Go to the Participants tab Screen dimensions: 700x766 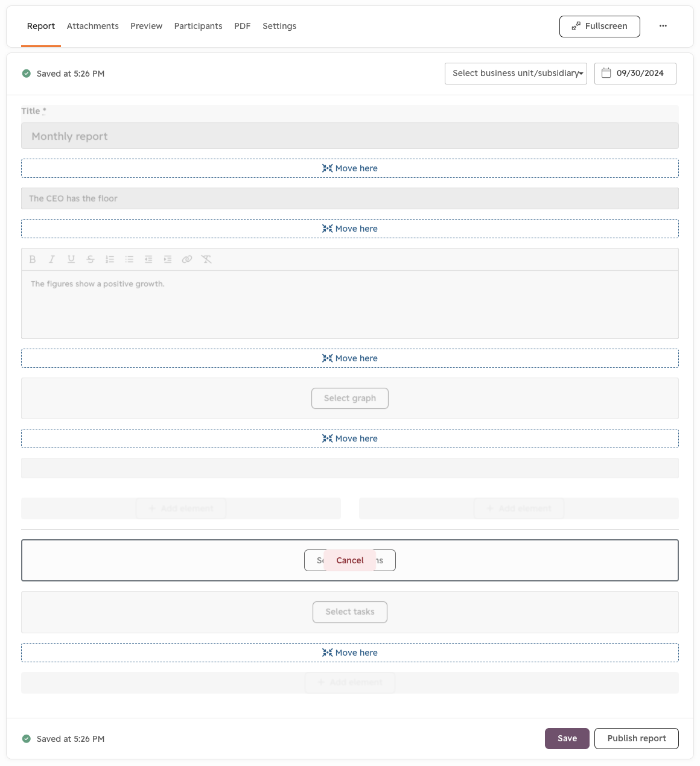pos(199,26)
